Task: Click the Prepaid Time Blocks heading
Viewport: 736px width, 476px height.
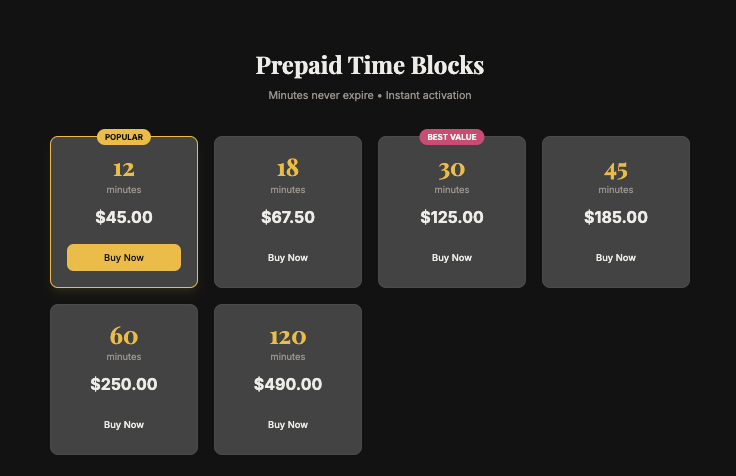Action: [370, 65]
